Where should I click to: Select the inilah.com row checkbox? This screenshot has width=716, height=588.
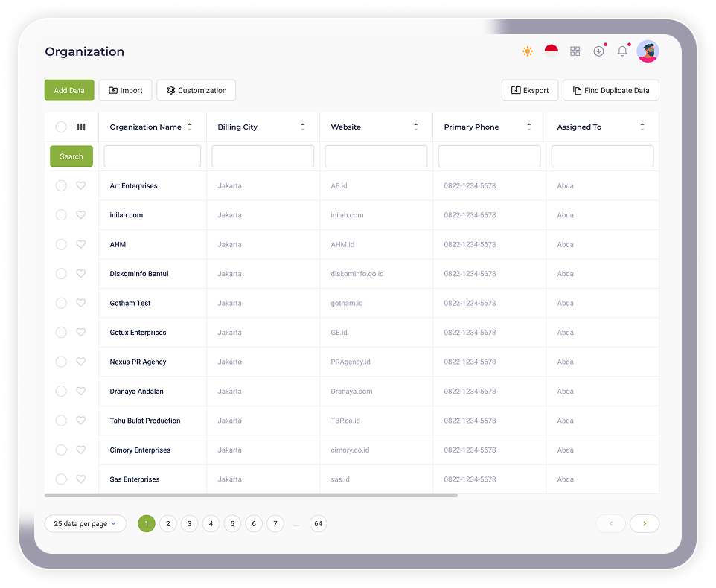[x=61, y=215]
